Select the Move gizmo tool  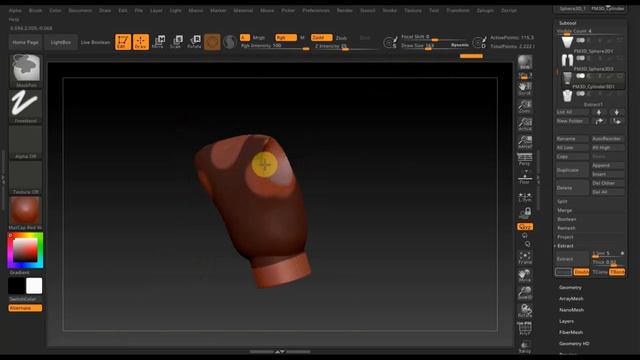point(159,42)
